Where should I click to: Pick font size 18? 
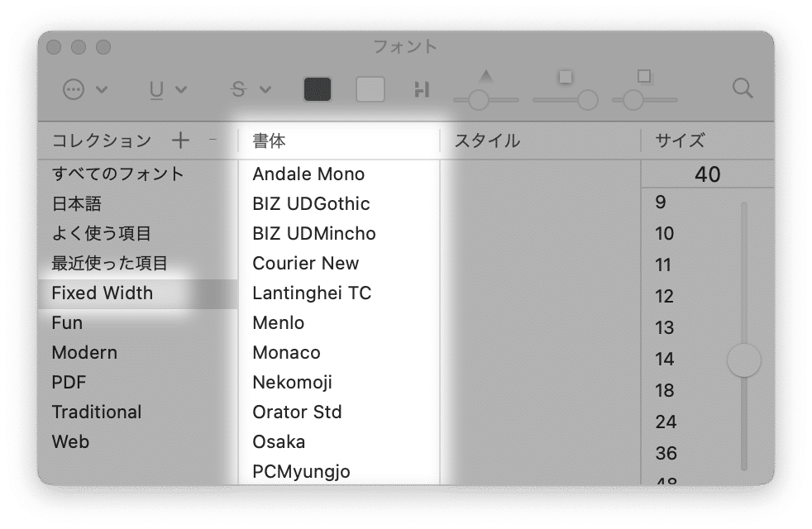point(665,390)
